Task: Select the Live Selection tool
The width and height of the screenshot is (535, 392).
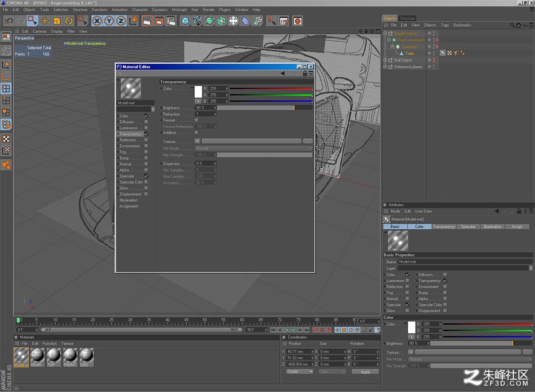Action: 32,21
